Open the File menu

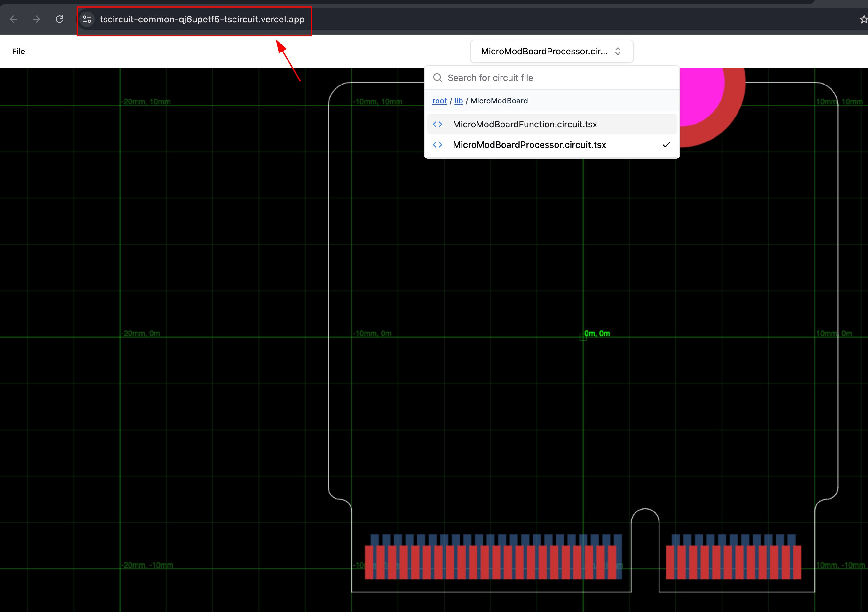click(x=19, y=52)
